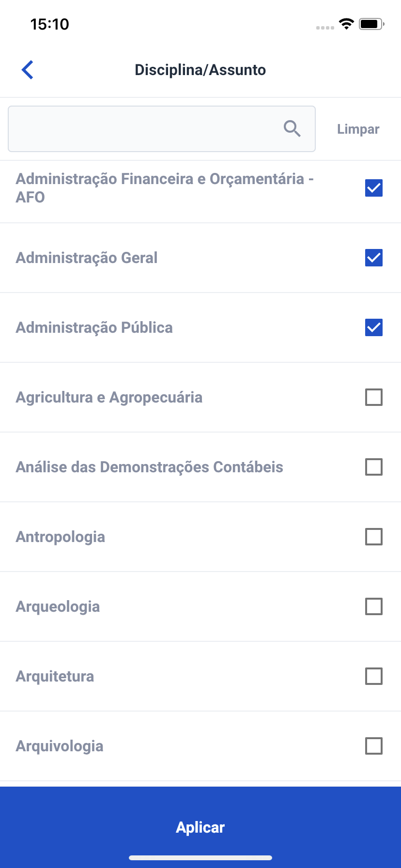Tap the back arrow icon
Image resolution: width=401 pixels, height=868 pixels.
(28, 70)
